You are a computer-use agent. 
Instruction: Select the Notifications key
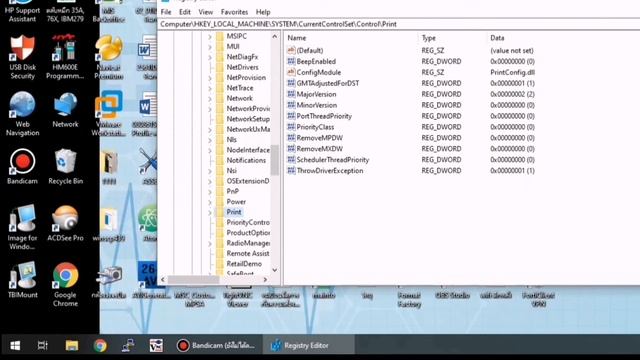point(246,160)
